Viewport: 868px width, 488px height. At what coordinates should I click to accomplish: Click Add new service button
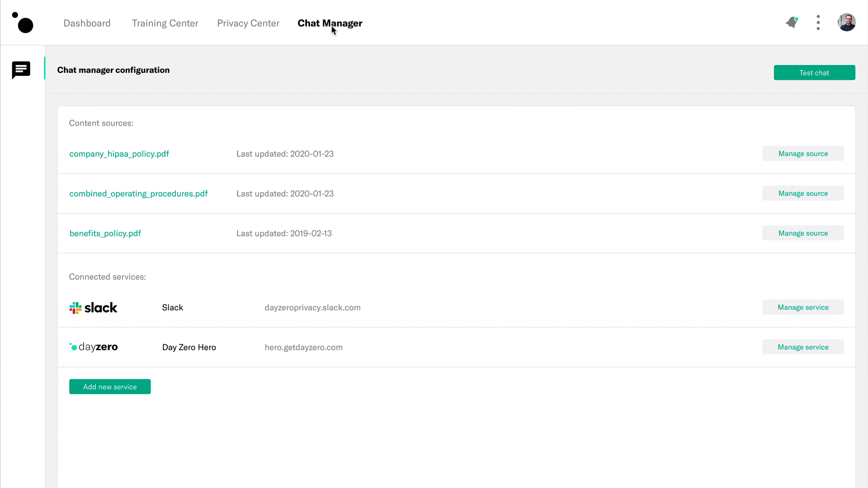(110, 387)
